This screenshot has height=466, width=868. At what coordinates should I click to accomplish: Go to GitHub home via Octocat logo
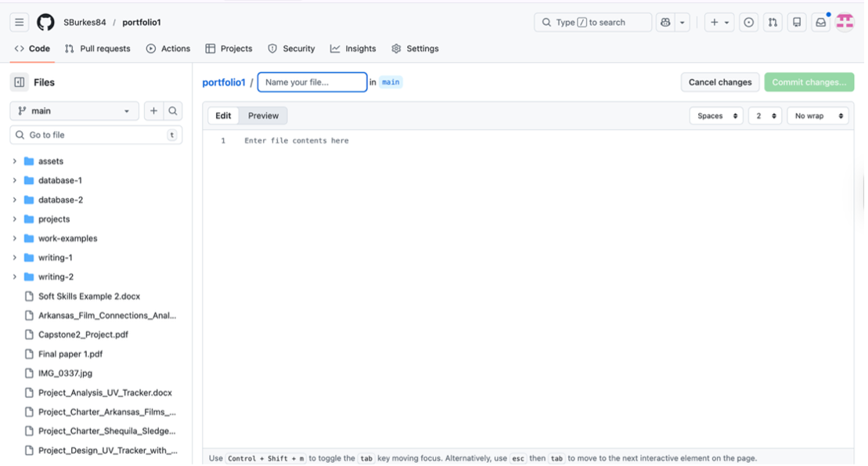coord(45,22)
